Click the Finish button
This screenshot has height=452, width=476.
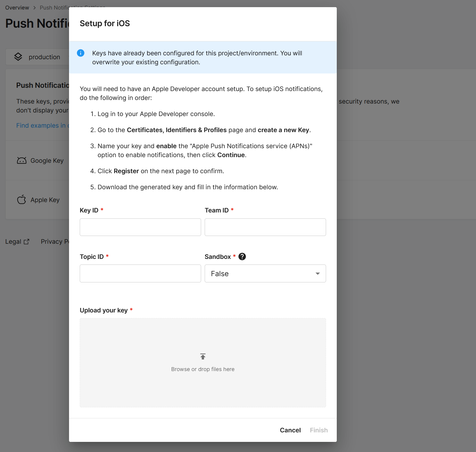pyautogui.click(x=319, y=430)
